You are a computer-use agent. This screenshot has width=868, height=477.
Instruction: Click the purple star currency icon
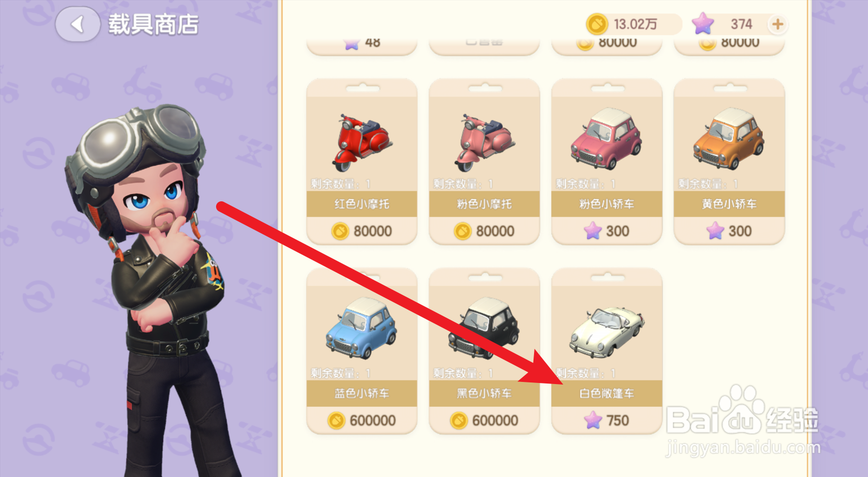coord(703,24)
